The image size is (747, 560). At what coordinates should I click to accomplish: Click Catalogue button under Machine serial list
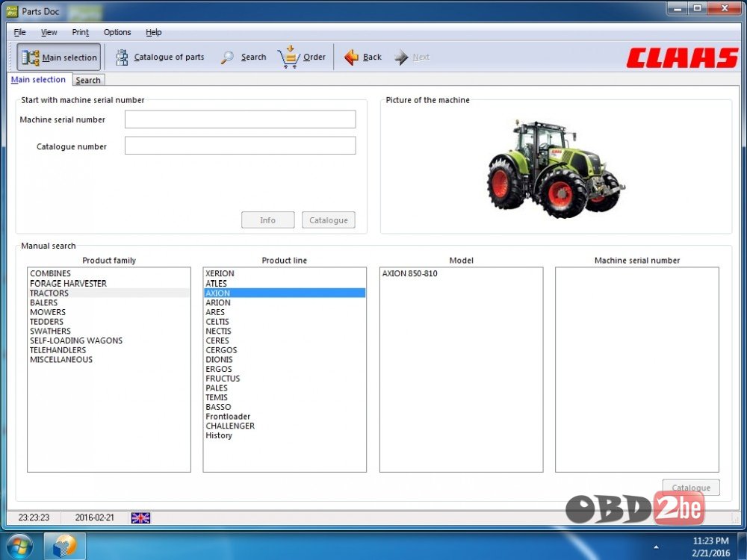pos(691,487)
